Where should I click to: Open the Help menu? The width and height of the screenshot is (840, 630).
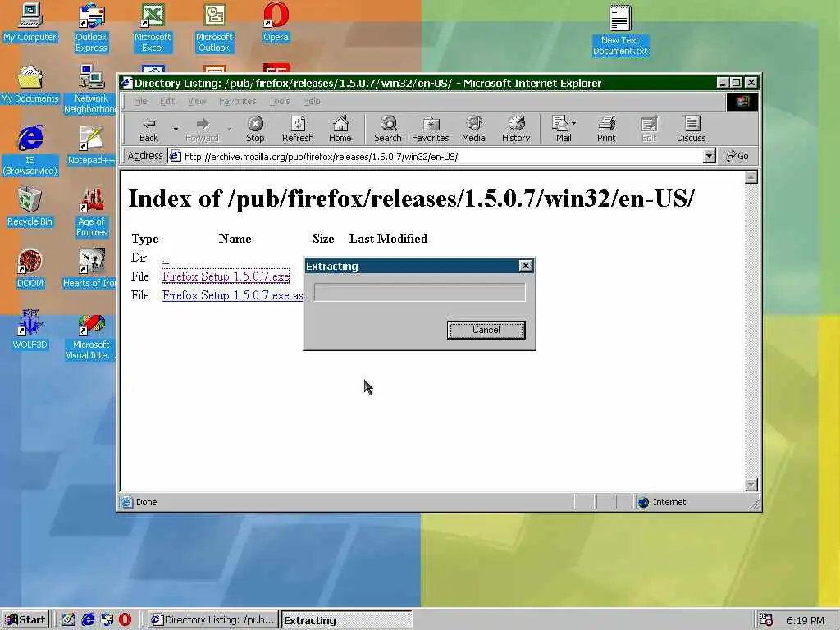click(311, 101)
